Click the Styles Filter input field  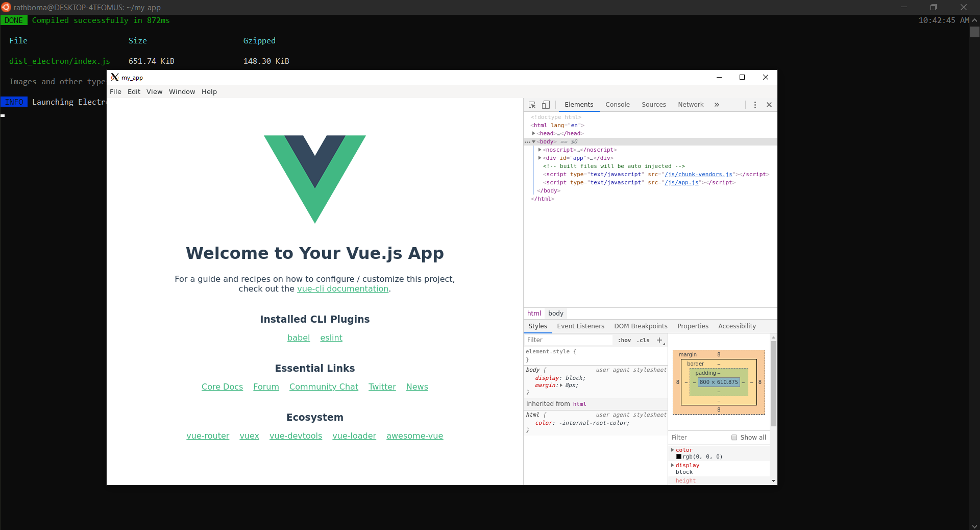(568, 340)
